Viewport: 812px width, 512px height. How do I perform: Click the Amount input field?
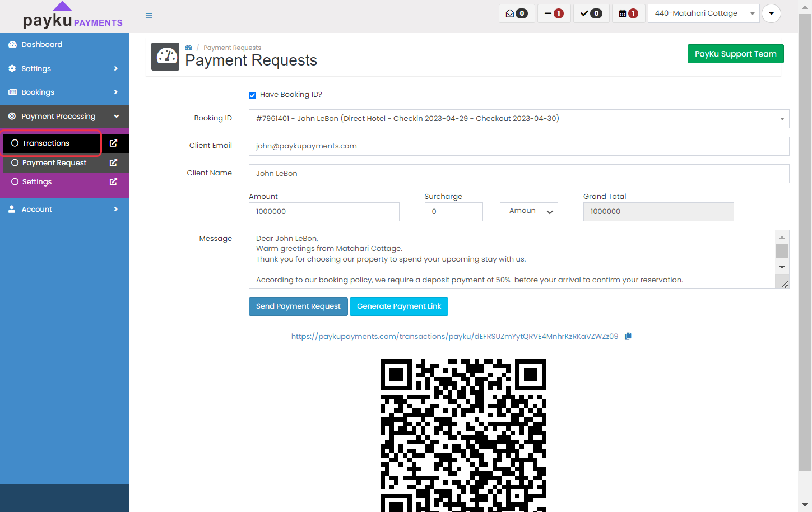click(x=324, y=212)
